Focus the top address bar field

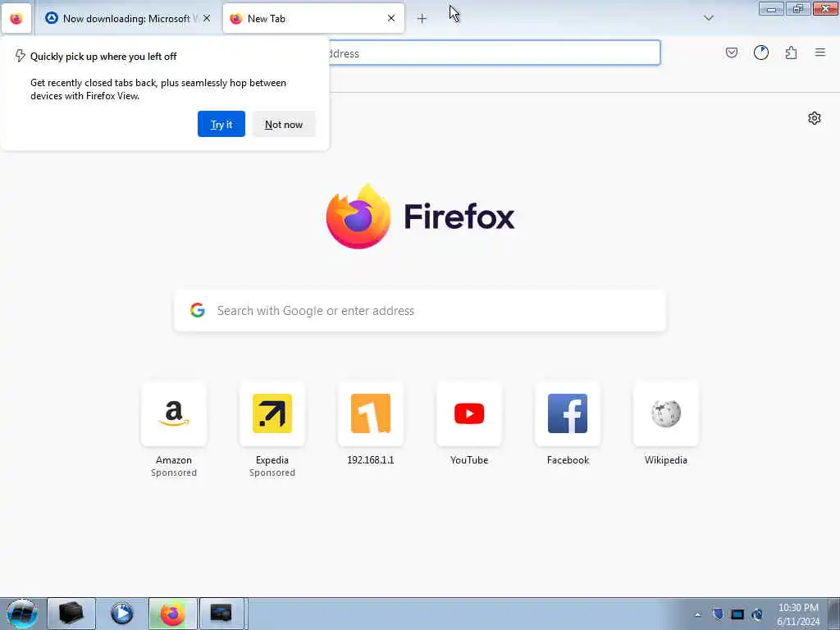(495, 53)
